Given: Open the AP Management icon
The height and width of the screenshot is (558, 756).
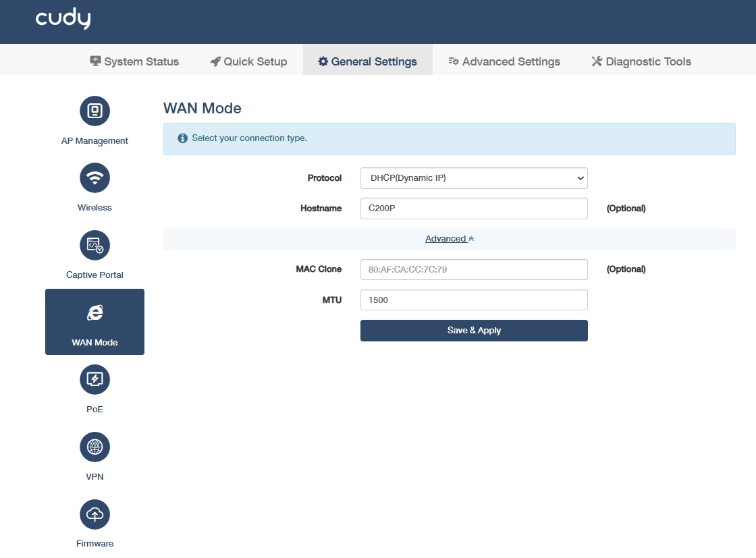Looking at the screenshot, I should 94,111.
